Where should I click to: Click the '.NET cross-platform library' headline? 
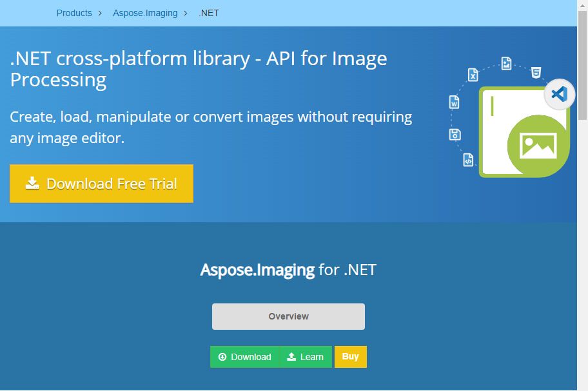[x=199, y=69]
